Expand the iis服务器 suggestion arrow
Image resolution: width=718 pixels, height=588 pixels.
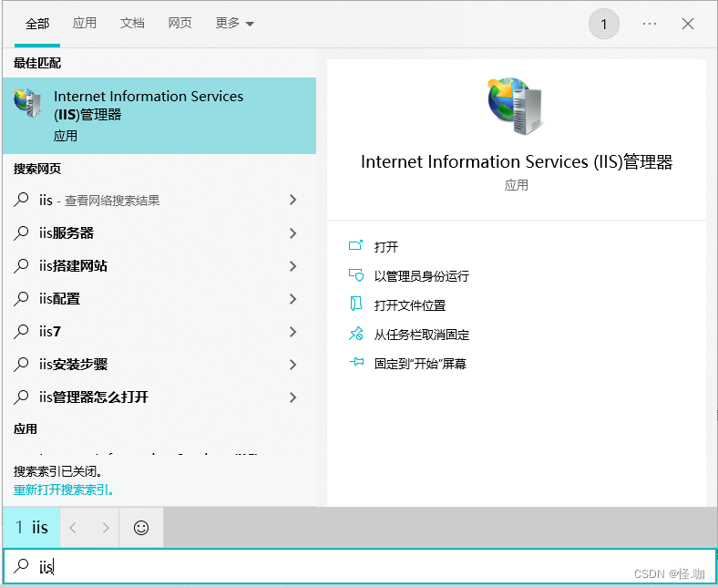tap(293, 233)
